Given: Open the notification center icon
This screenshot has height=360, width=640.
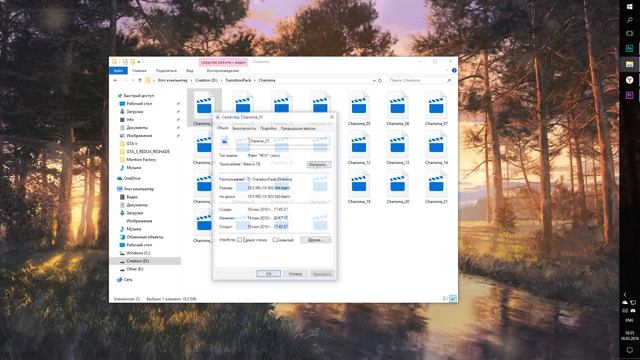Looking at the screenshot, I should point(629,351).
